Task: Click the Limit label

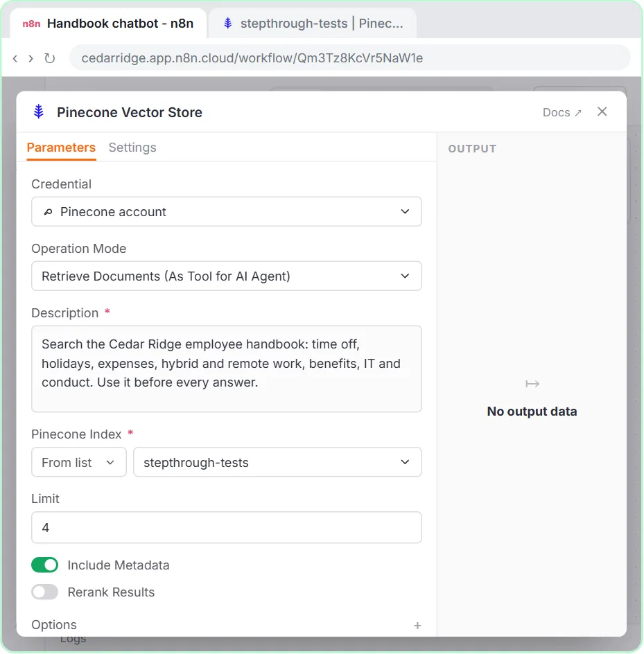Action: (45, 498)
